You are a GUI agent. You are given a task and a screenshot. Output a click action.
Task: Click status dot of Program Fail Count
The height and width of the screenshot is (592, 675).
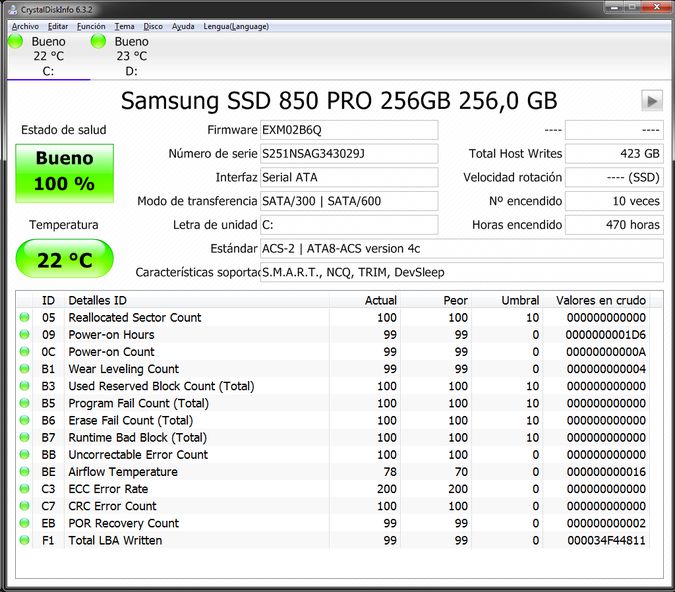tap(25, 403)
